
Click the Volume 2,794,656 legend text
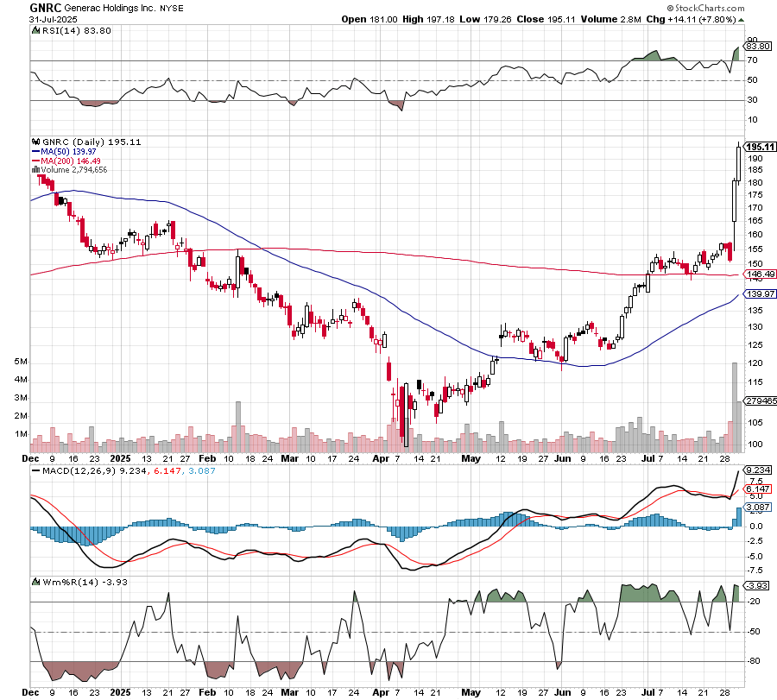pyautogui.click(x=74, y=169)
